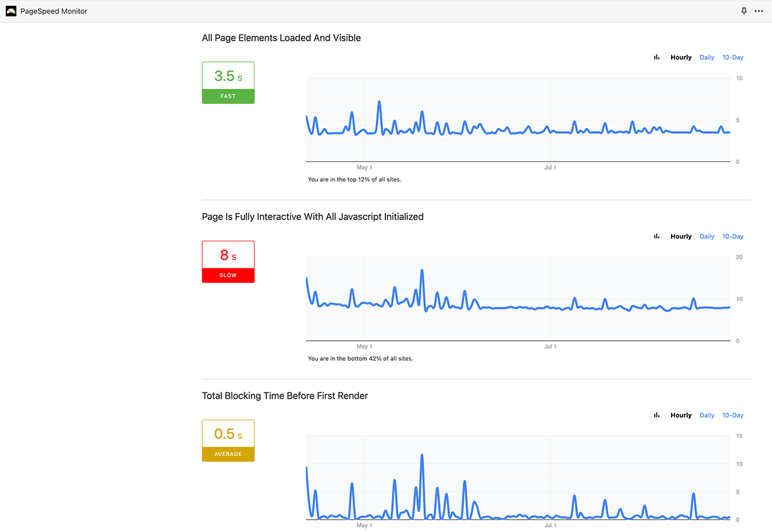
Task: Click bar chart icon in All Page Elements section
Action: point(657,57)
